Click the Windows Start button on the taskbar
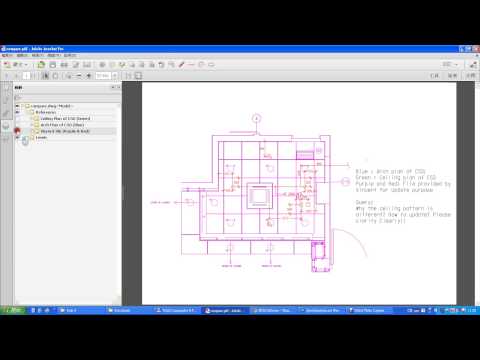 pos(13,310)
